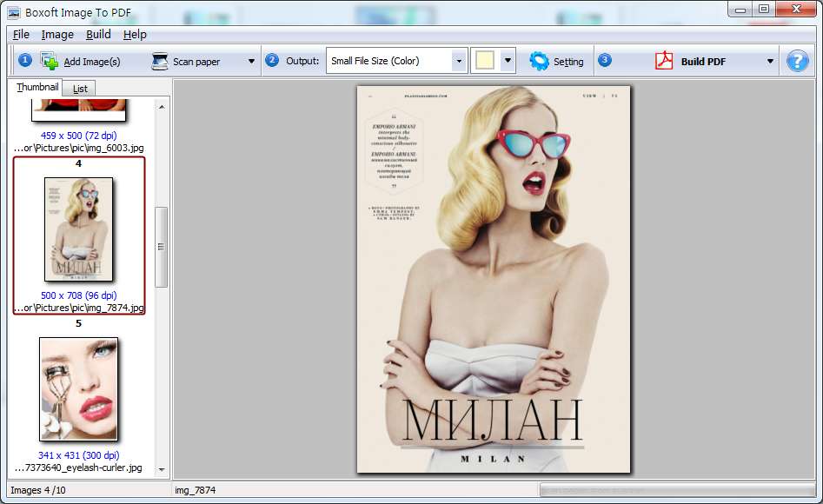Screen dimensions: 823x504
Task: Select the partially visible img_6003 thumbnail
Action: tap(79, 109)
